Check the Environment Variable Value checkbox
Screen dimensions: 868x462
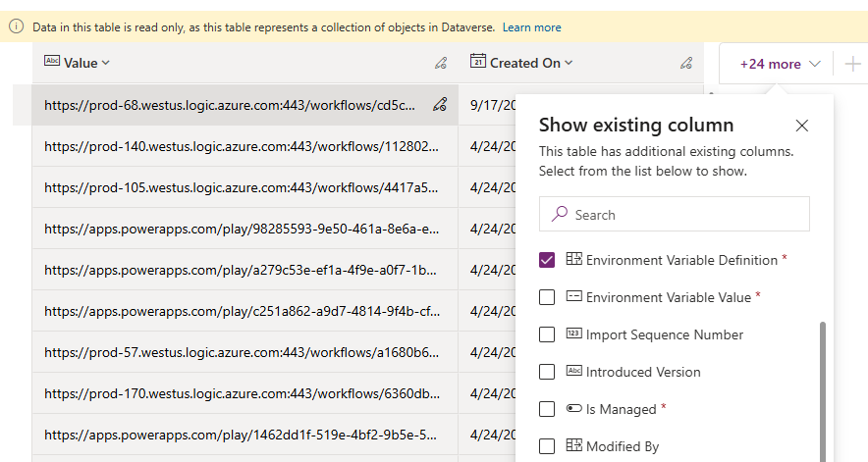point(547,297)
